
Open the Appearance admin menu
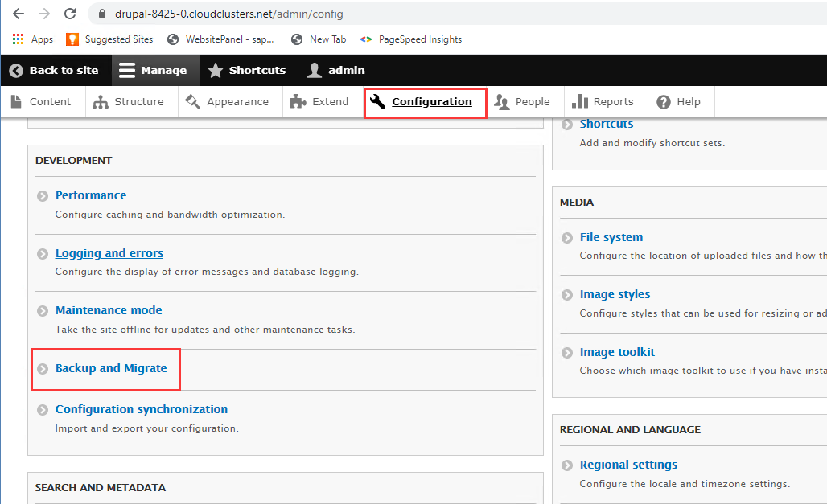[228, 102]
